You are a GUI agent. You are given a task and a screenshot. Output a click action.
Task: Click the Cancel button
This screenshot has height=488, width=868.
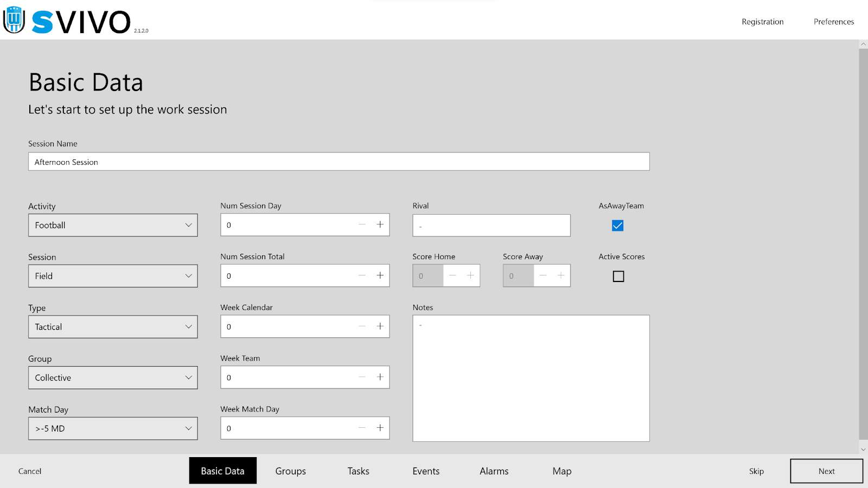point(30,471)
